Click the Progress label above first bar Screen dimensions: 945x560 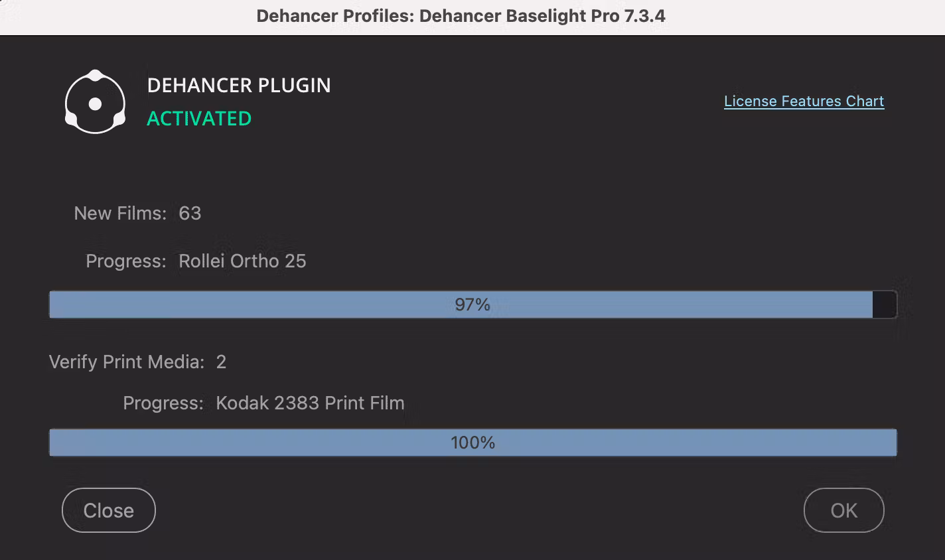(125, 261)
